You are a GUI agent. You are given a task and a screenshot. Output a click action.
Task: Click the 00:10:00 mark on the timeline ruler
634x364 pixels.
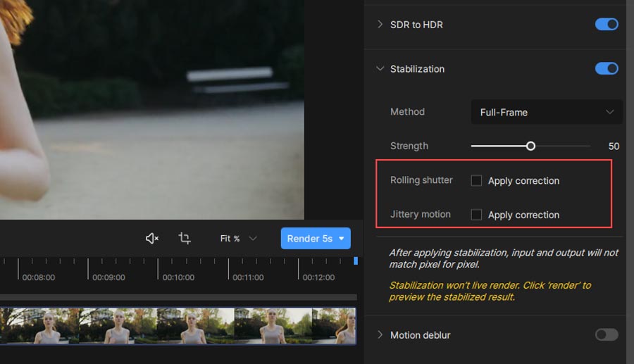158,269
